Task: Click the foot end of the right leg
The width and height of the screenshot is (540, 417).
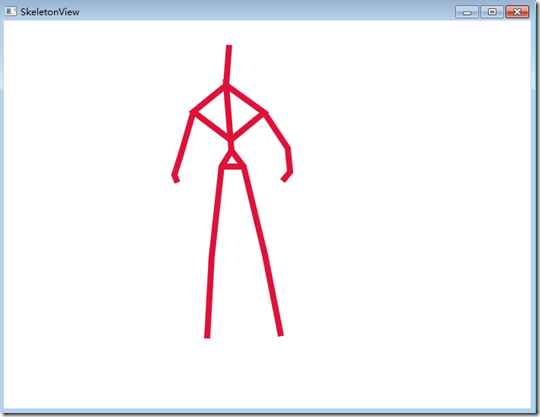Action: click(281, 333)
